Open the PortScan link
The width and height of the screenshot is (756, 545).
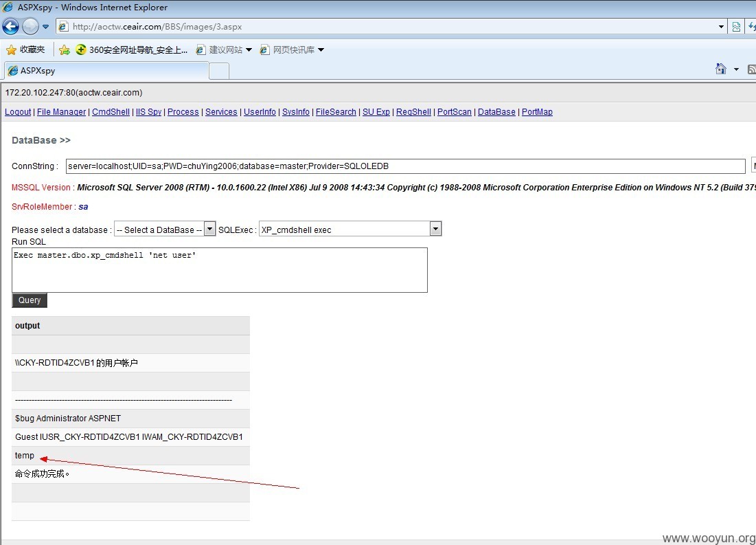pos(454,112)
